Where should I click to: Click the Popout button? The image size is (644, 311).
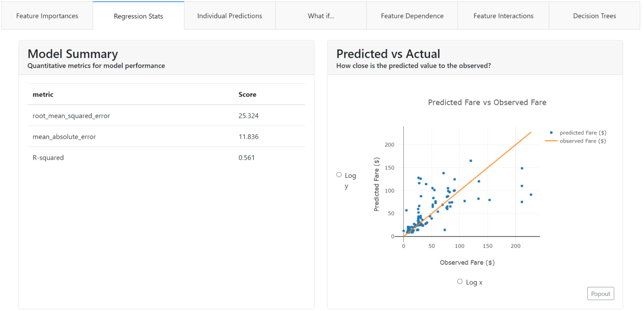coord(600,293)
